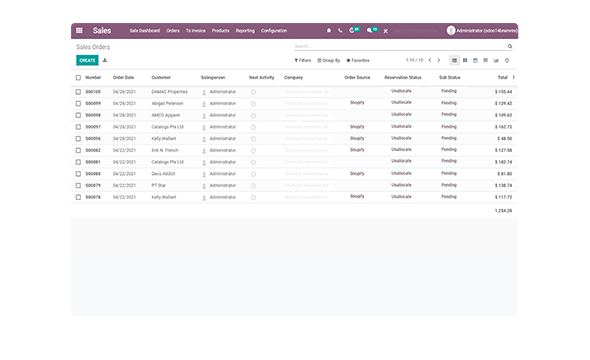The width and height of the screenshot is (590, 360).
Task: Check the box for order S00078
Action: click(78, 197)
